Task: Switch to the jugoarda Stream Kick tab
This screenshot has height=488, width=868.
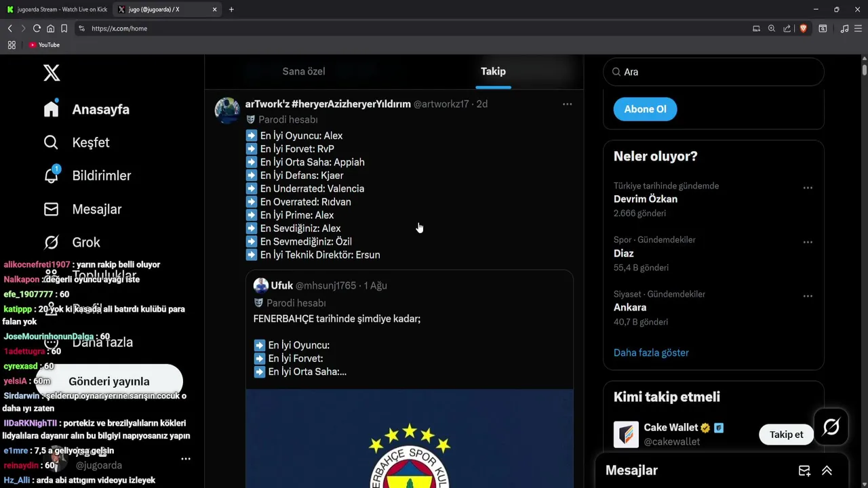Action: (x=57, y=9)
